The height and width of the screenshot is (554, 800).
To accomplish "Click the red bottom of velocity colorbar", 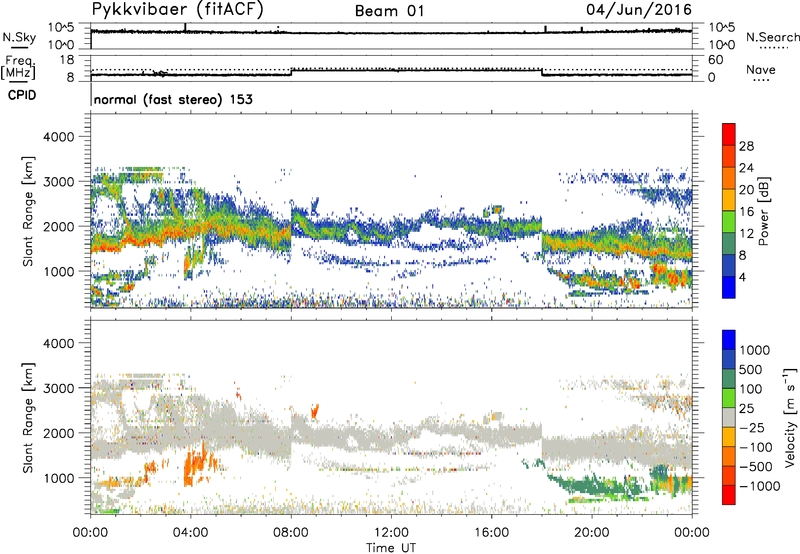I will [x=729, y=495].
